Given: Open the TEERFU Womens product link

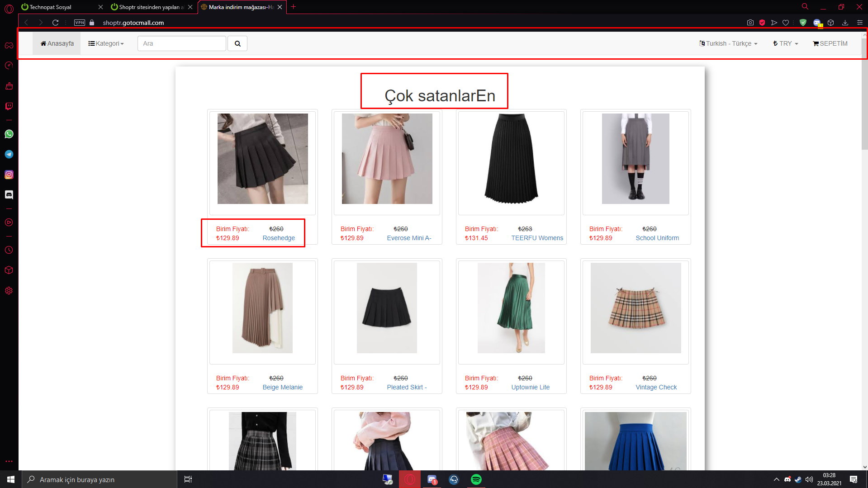Looking at the screenshot, I should [537, 238].
